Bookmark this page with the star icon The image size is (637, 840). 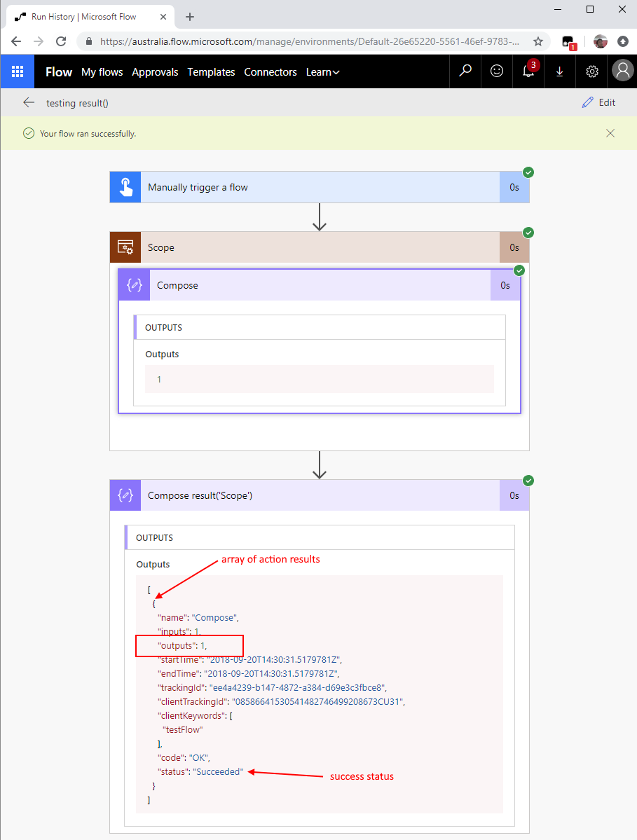(x=538, y=41)
